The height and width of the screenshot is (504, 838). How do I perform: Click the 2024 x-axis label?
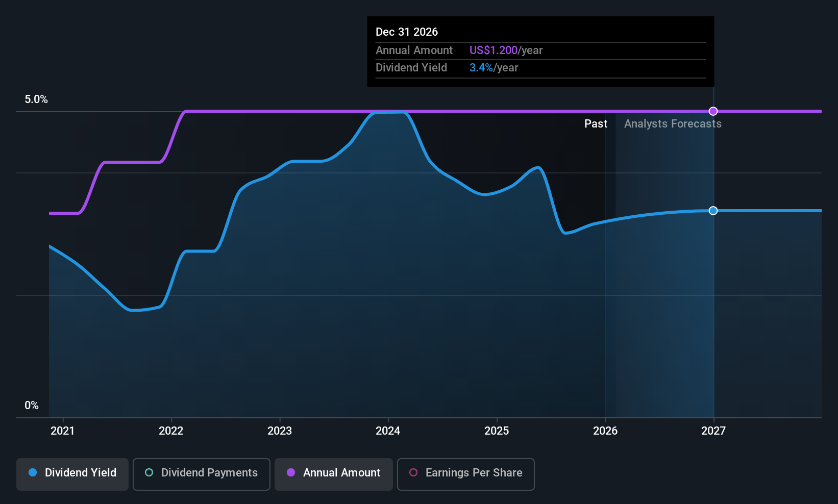click(388, 431)
